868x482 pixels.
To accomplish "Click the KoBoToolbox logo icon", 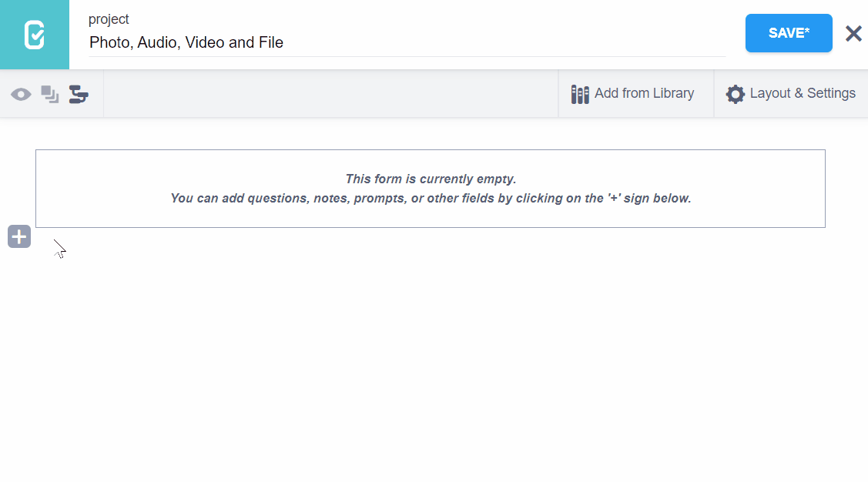I will (34, 35).
